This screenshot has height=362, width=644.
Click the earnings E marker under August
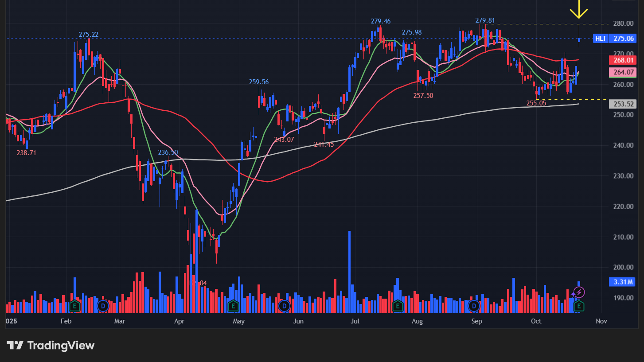(x=398, y=305)
